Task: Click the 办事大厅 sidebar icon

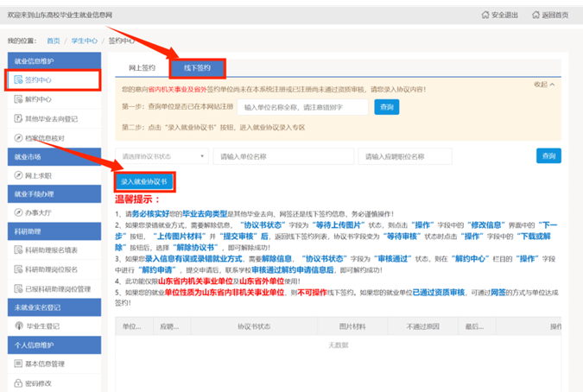Action: (x=18, y=212)
